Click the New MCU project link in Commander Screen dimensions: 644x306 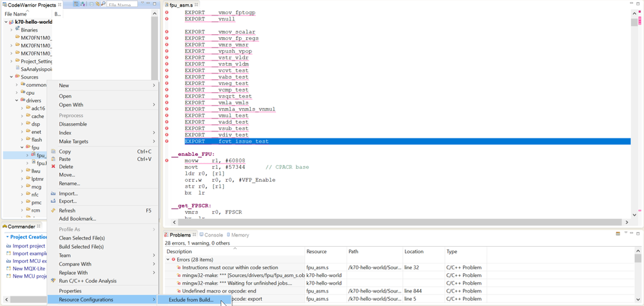[x=29, y=276]
